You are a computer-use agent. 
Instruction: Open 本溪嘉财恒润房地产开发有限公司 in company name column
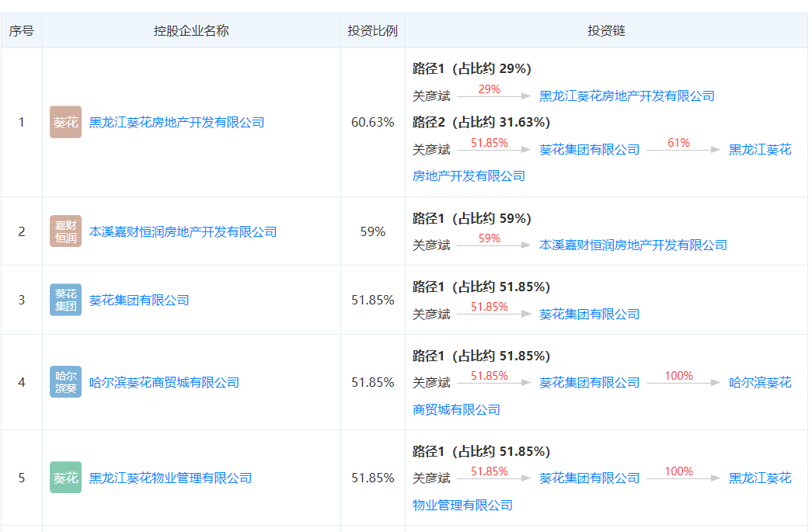pyautogui.click(x=183, y=232)
